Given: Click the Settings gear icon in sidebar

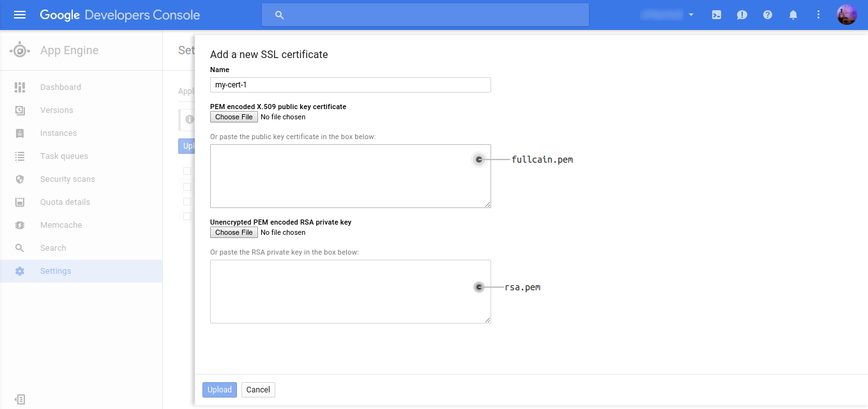Looking at the screenshot, I should pos(20,271).
